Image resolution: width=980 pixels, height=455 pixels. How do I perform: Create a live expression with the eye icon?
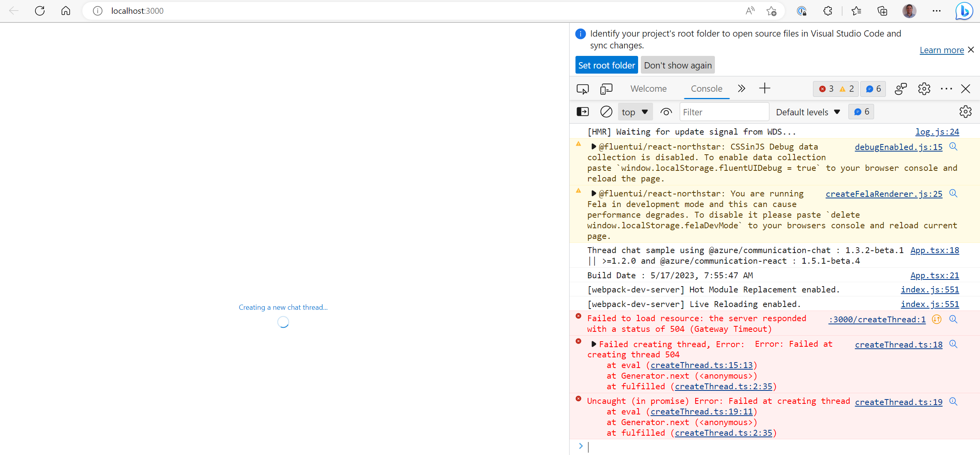[x=666, y=111]
